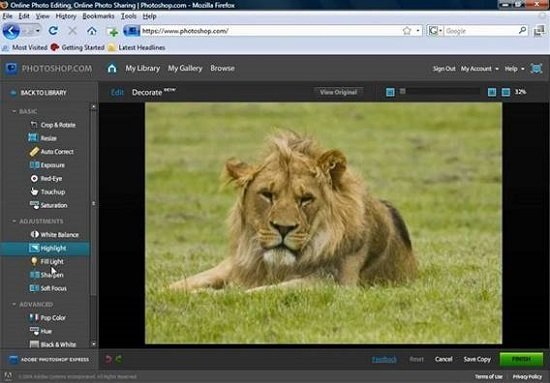This screenshot has height=383, width=550.
Task: Select the Red-Eye tool icon
Action: pyautogui.click(x=34, y=179)
